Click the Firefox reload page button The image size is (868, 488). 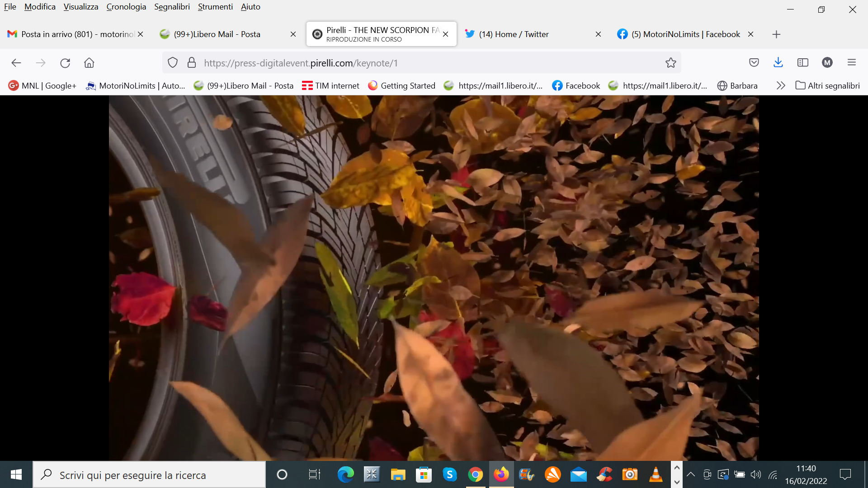[65, 63]
